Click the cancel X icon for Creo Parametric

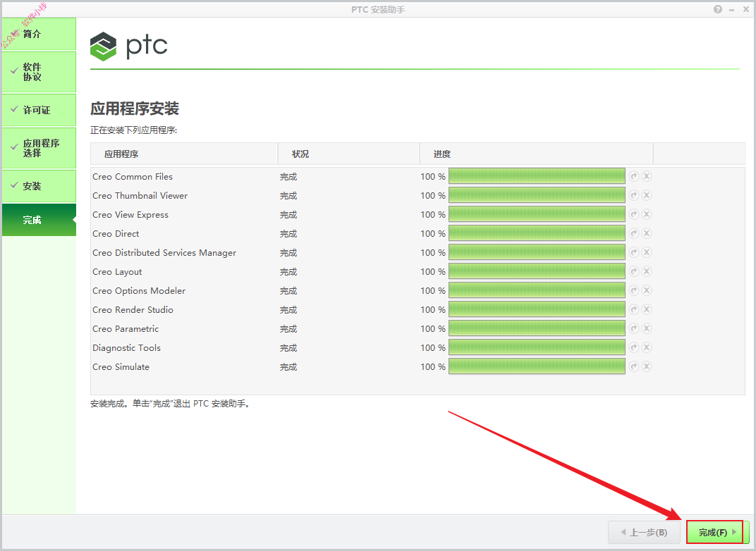[x=647, y=328]
